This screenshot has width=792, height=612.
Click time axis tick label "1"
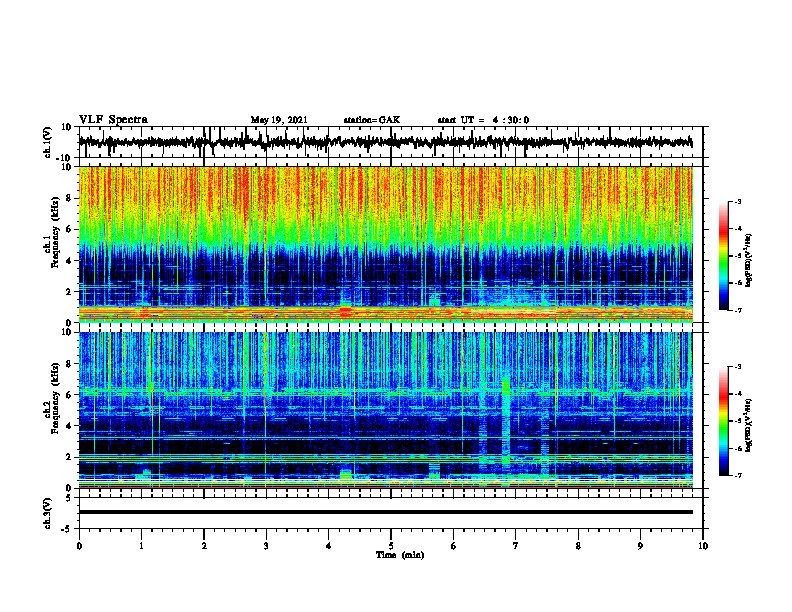pyautogui.click(x=141, y=546)
